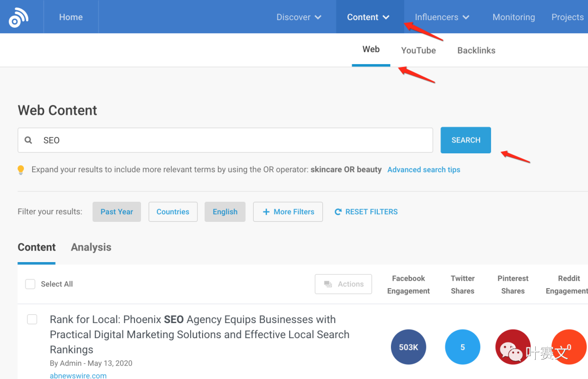Open Projects in the top navigation
The image size is (588, 379).
pos(567,17)
